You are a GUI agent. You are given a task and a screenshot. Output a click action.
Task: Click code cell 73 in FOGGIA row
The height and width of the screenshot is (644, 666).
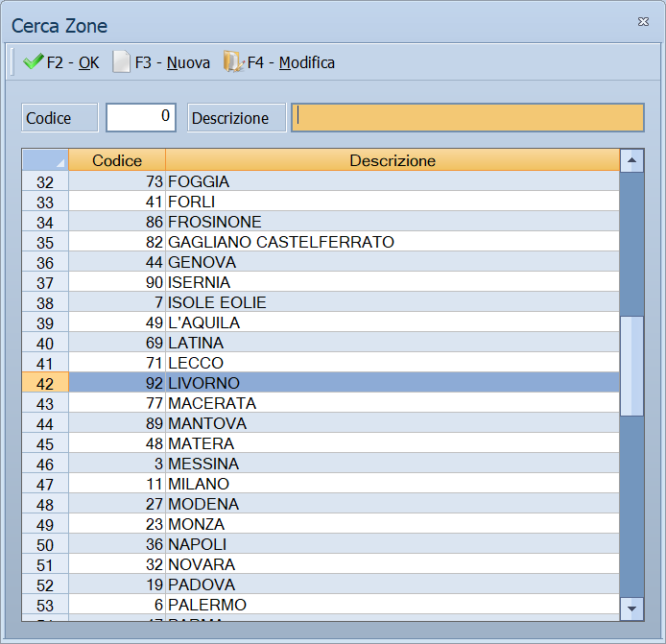pyautogui.click(x=117, y=181)
